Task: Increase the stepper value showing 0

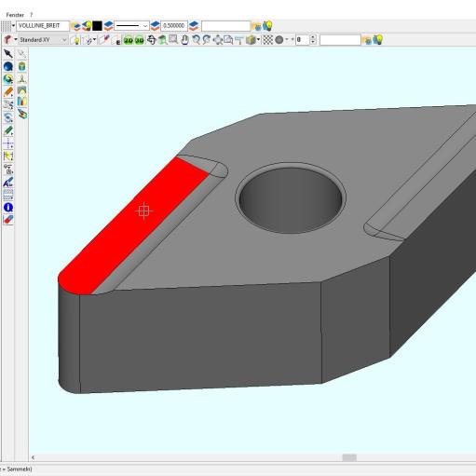Action: [x=313, y=37]
